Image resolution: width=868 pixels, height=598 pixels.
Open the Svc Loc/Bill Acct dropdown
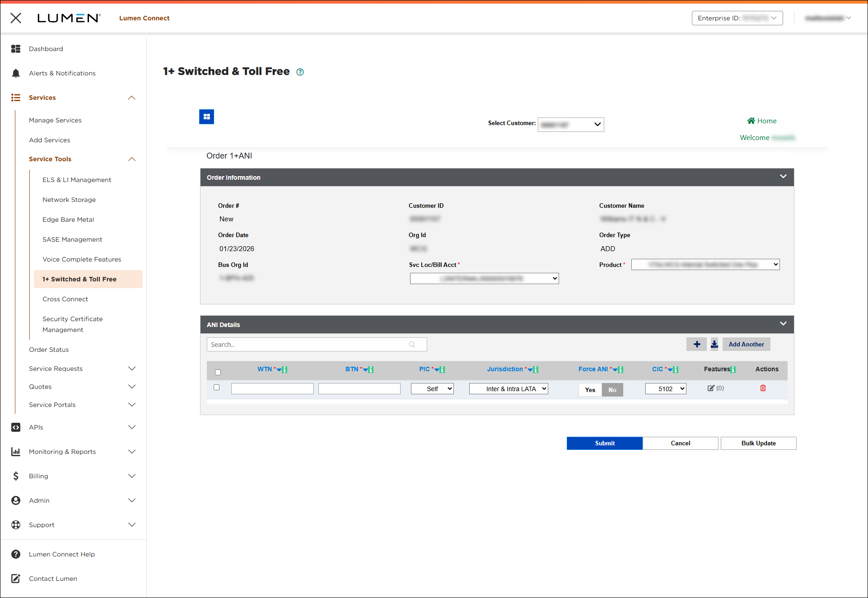tap(485, 279)
